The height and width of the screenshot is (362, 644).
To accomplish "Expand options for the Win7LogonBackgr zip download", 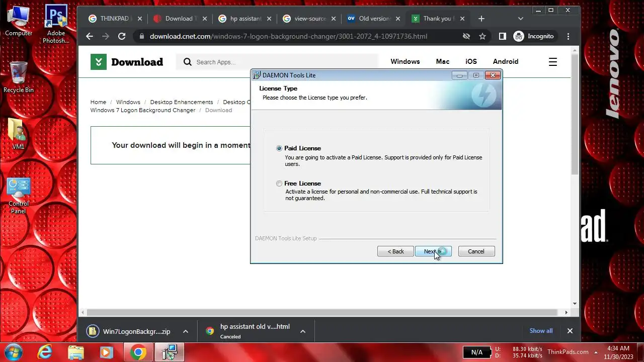I will [x=186, y=331].
